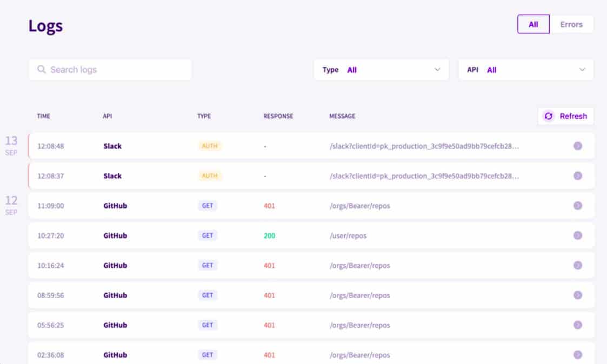Sort by TIME column header
This screenshot has height=364, width=607.
(x=43, y=116)
